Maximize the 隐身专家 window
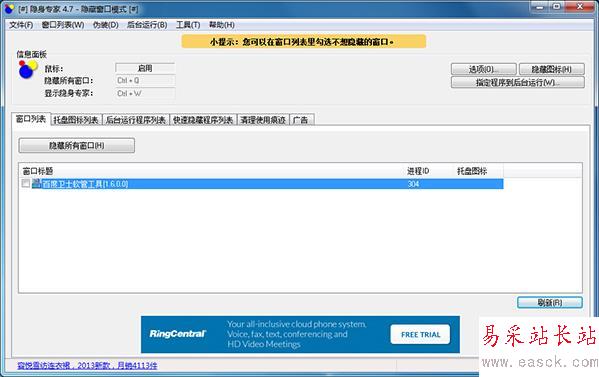This screenshot has width=599, height=377. [557, 6]
